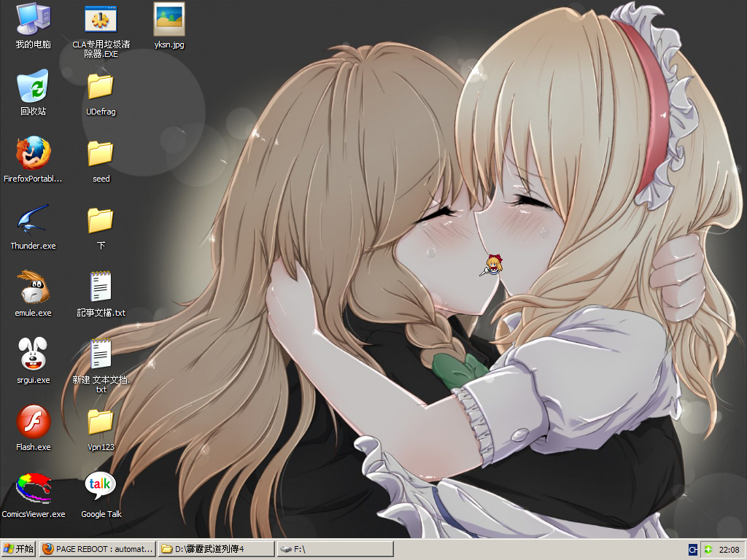The height and width of the screenshot is (560, 747).
Task: Open the 开始 start menu
Action: 18,549
